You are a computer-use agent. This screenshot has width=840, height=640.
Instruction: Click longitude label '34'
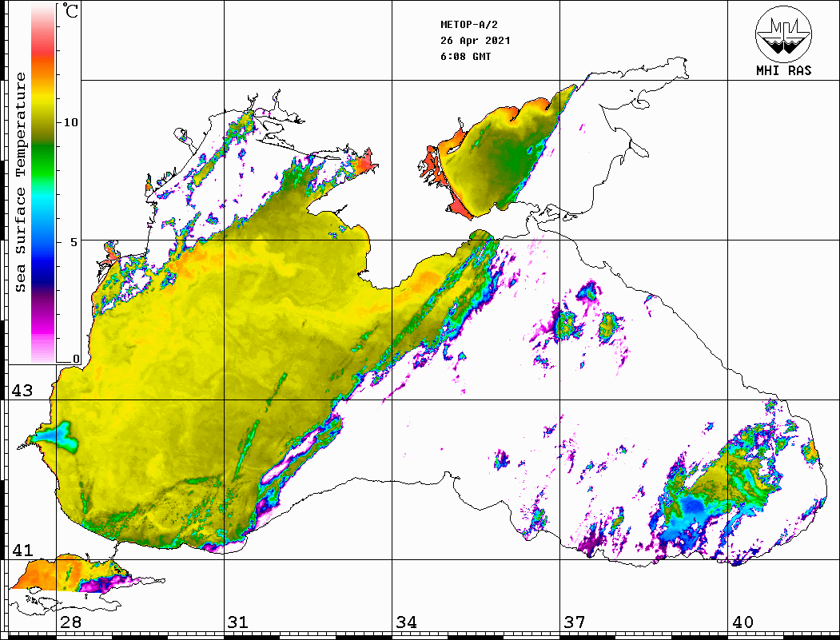tap(406, 622)
